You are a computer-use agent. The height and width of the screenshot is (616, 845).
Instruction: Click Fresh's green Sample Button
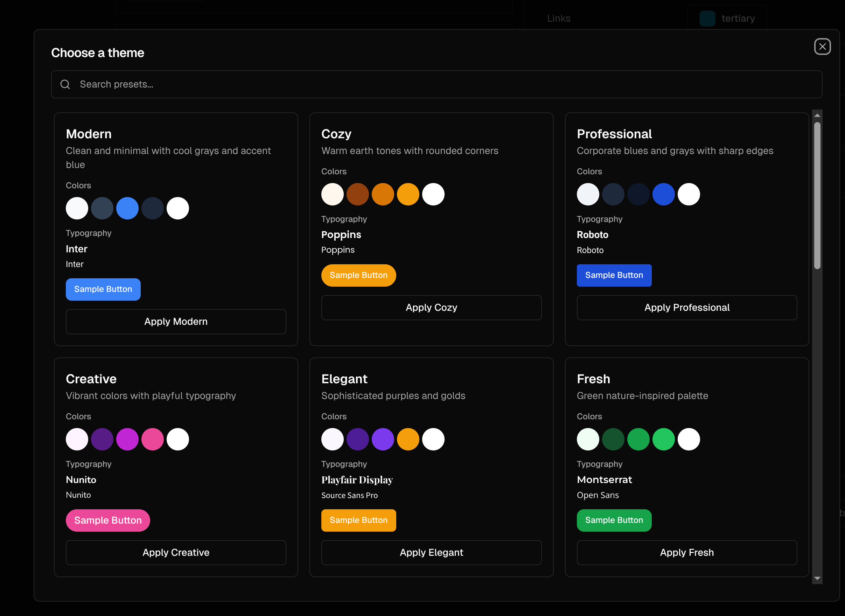(614, 520)
